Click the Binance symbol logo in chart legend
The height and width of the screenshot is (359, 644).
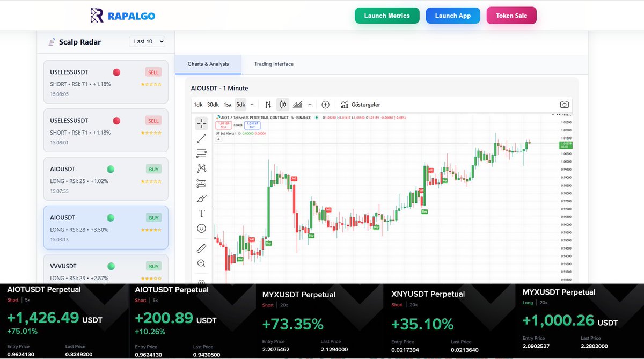pyautogui.click(x=217, y=117)
